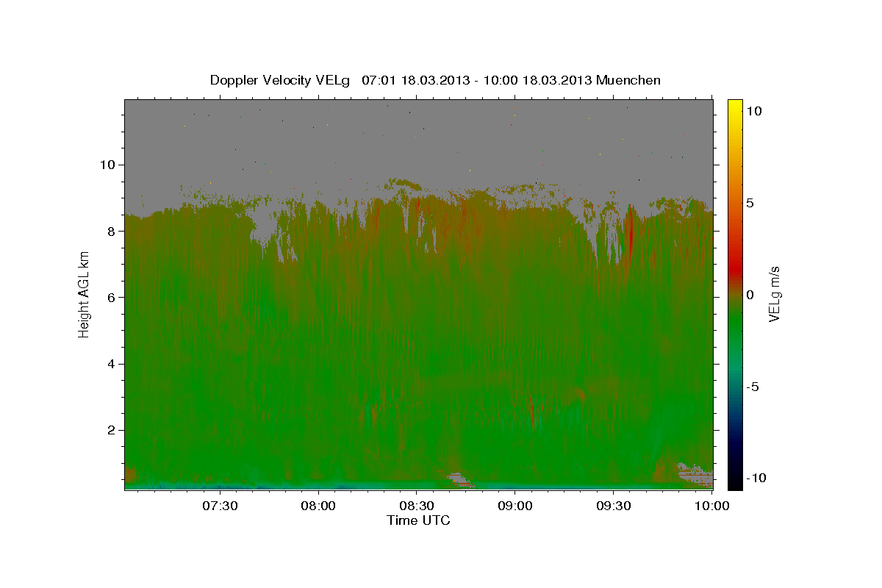Click 'Muenchen' in the plot title
The image size is (882, 588).
(628, 80)
